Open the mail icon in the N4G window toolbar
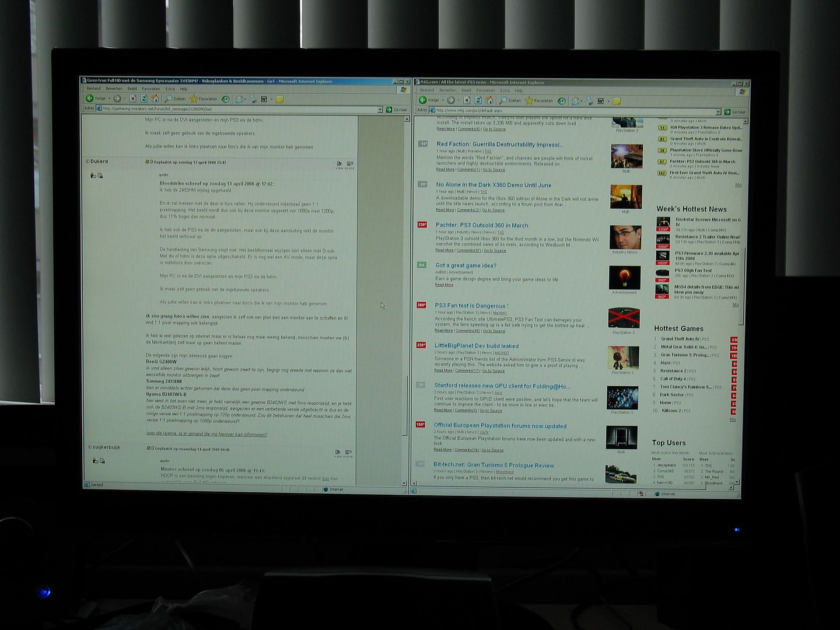This screenshot has width=840, height=630. pos(575,101)
